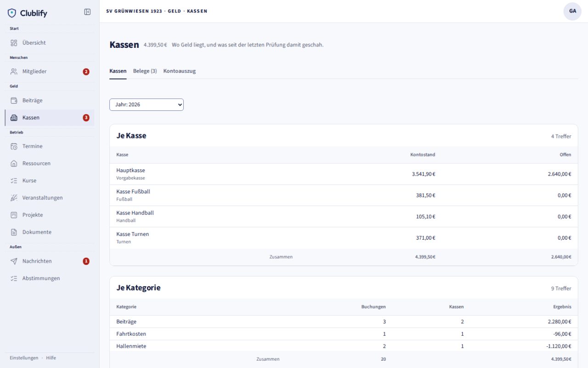
Task: Click the Dokumente file icon
Action: (14, 232)
